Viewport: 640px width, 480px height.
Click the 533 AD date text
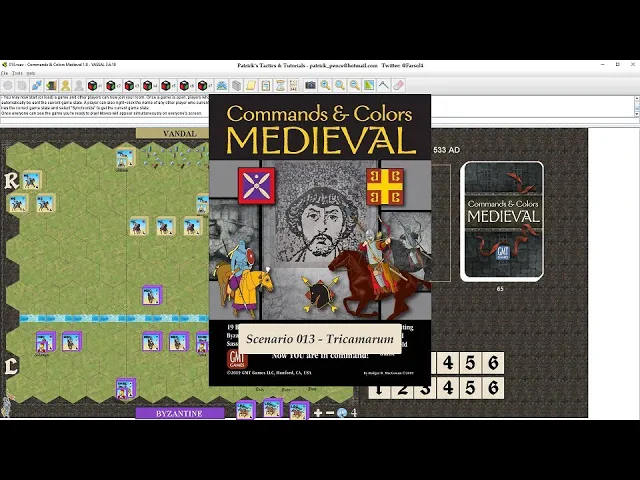coord(447,150)
